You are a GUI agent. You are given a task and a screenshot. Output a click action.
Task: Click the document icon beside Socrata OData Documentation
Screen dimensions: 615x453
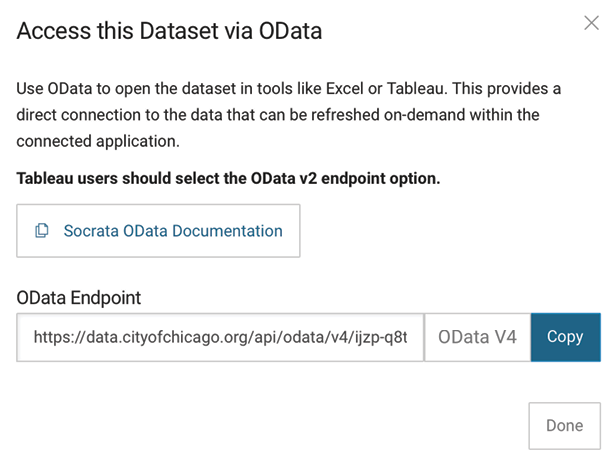tap(42, 231)
